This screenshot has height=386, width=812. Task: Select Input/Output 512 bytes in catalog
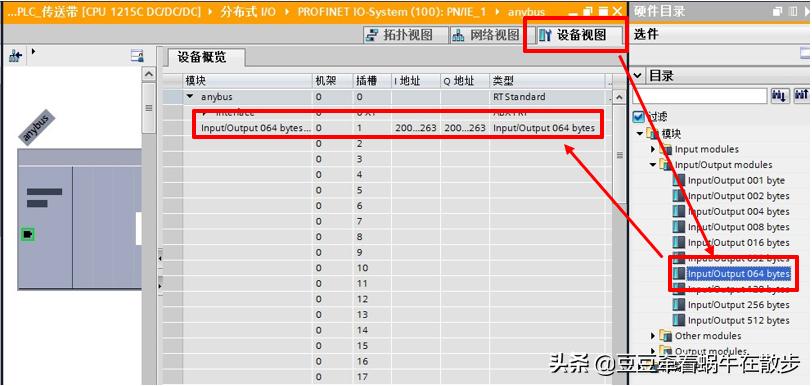click(x=738, y=320)
